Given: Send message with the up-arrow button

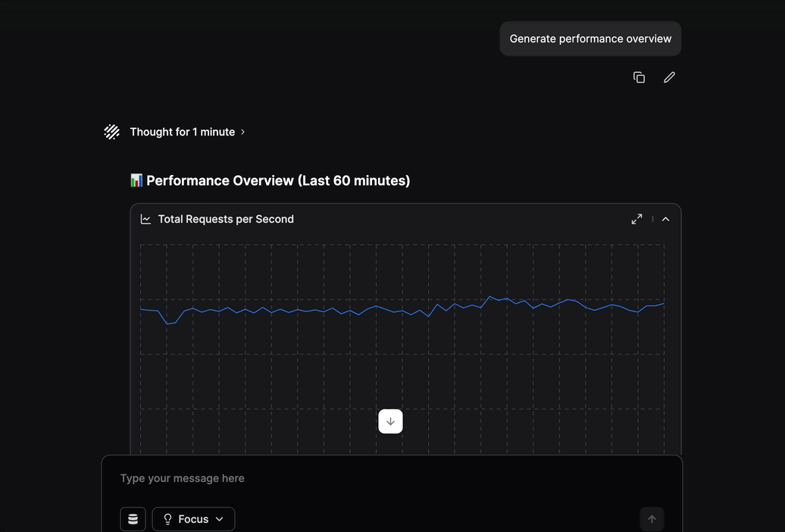Looking at the screenshot, I should click(652, 519).
